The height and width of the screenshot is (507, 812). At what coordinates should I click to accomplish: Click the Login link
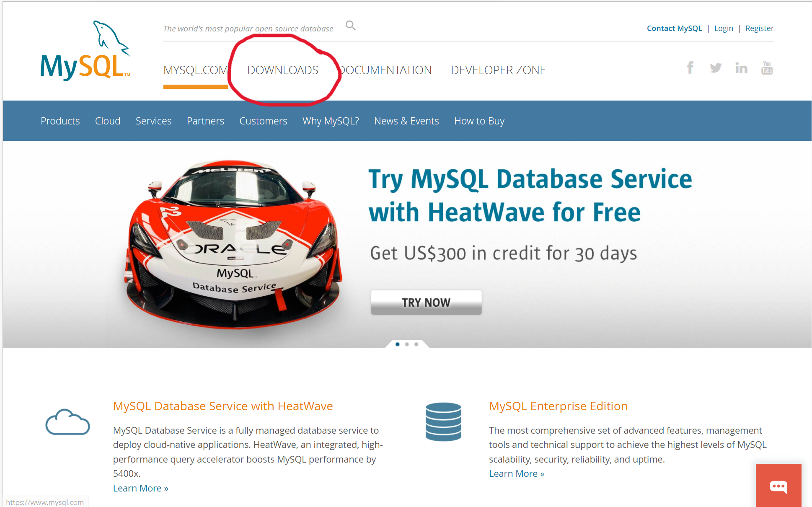(x=724, y=28)
